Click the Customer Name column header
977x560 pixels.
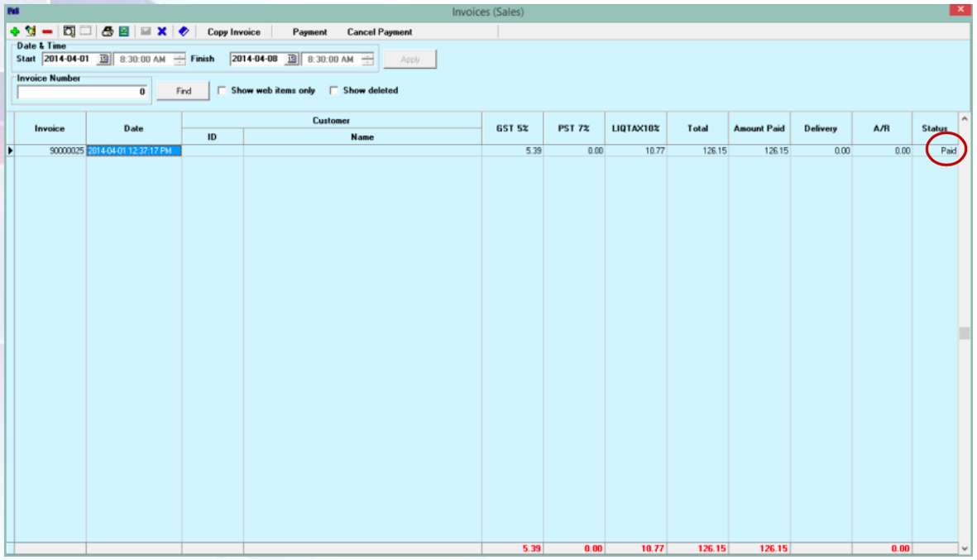(362, 137)
